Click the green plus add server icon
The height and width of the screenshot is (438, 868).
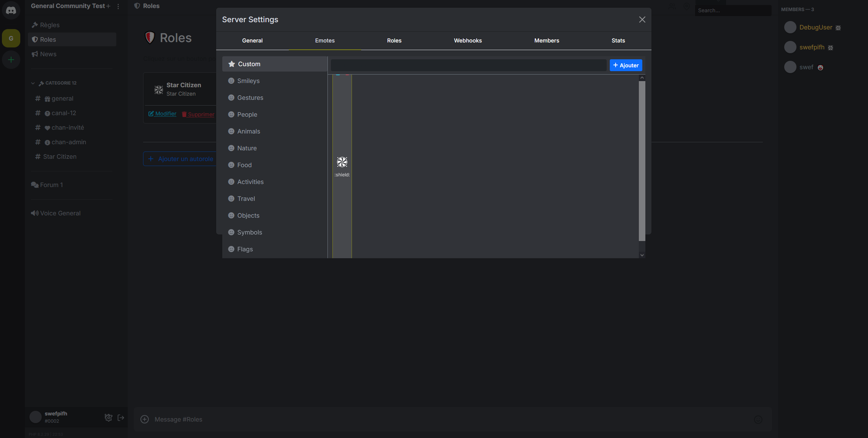pos(11,60)
